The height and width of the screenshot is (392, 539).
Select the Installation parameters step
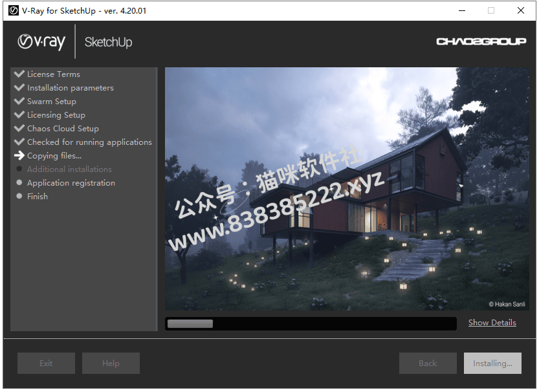tap(71, 88)
